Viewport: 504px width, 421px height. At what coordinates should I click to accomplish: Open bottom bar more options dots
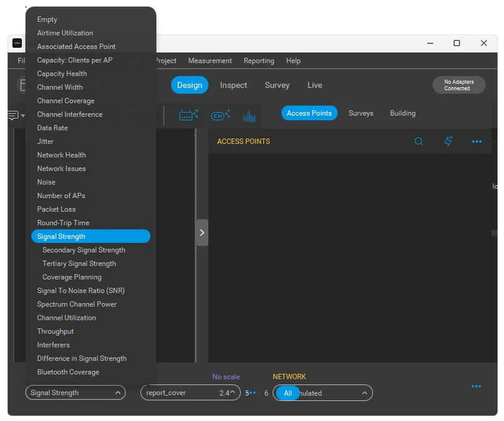tap(476, 386)
